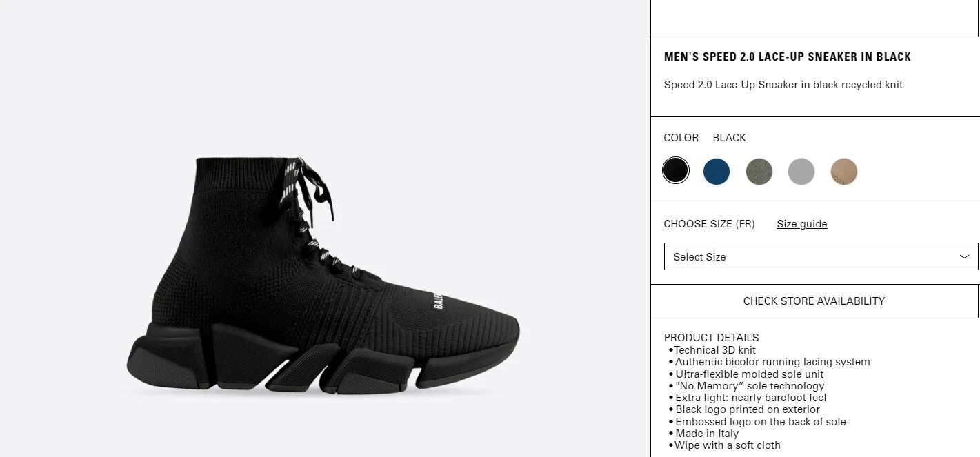
Task: Choose the beige color swatch
Action: (844, 171)
